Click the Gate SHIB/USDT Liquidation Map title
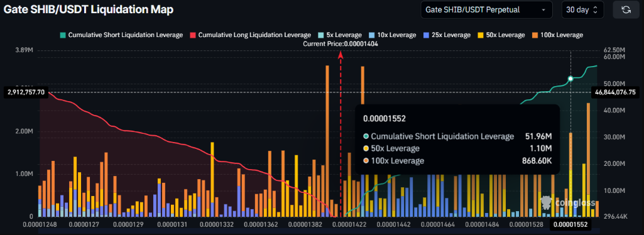Screen dimensions: 644x235 point(89,9)
